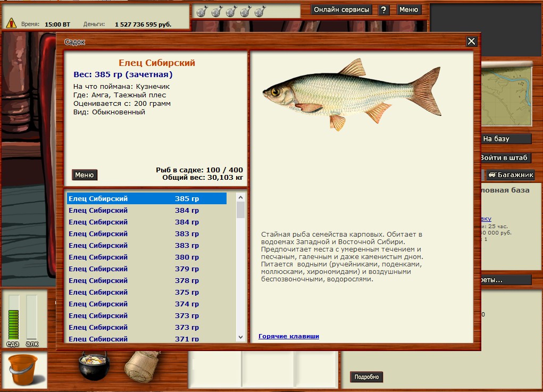Click the fish list scrollbar down arrow
Viewport: 543px width, 392px height.
pos(241,337)
